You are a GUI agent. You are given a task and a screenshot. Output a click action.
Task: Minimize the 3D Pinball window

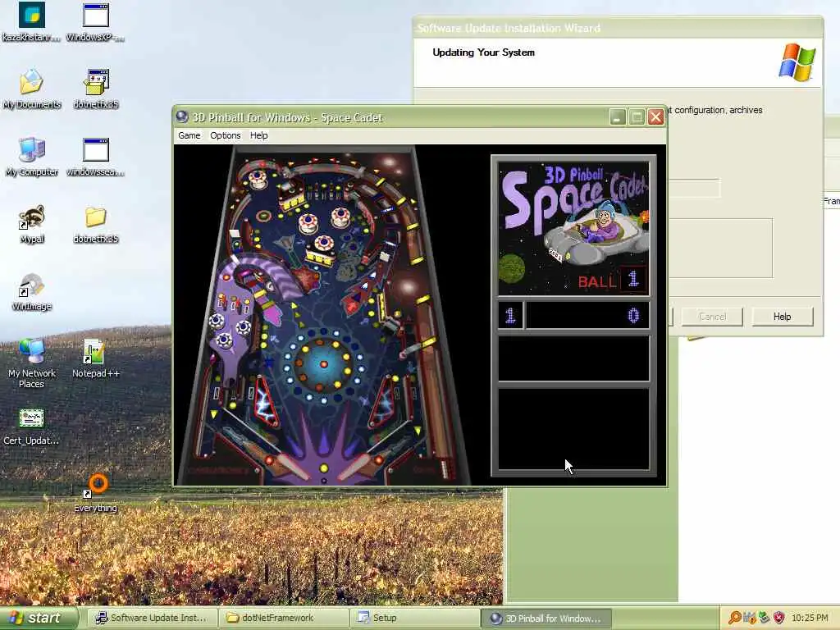tap(618, 117)
